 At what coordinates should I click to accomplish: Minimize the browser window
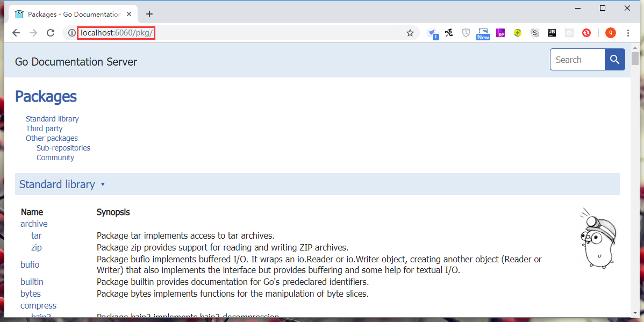point(578,8)
